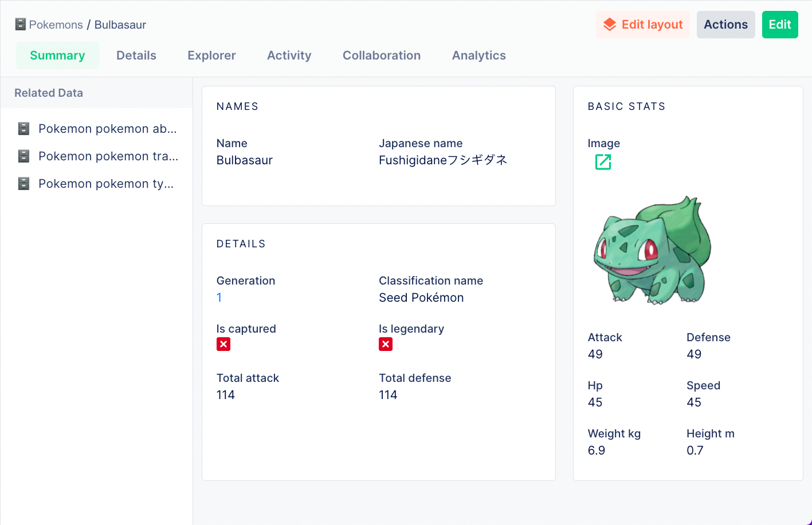The height and width of the screenshot is (525, 812).
Task: Click the Hp value 45
Action: (x=595, y=402)
